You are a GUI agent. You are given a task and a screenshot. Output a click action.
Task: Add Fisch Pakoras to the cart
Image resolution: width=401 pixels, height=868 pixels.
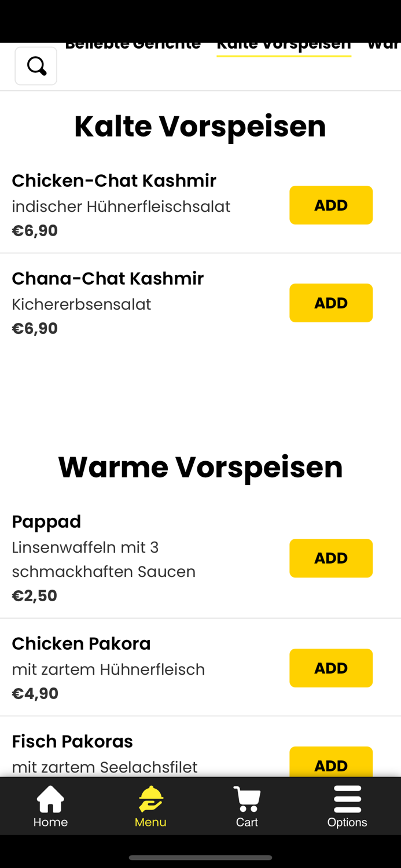point(331,763)
